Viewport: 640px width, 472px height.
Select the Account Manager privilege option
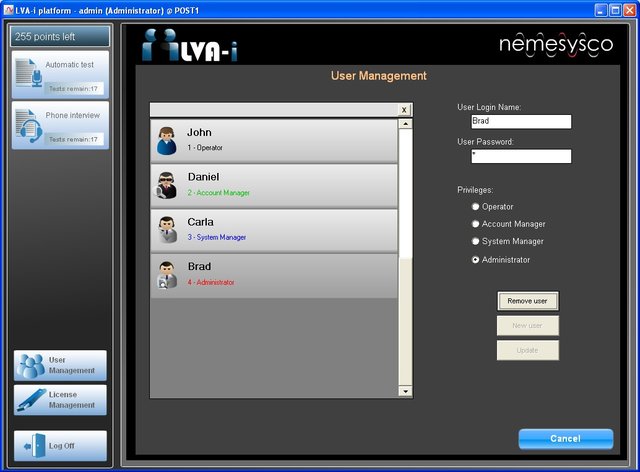click(475, 224)
